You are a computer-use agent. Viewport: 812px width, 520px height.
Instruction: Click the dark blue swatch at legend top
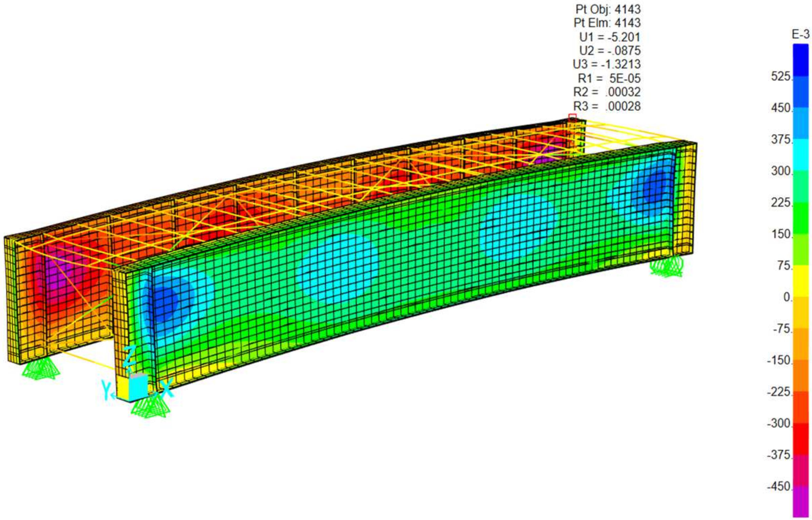click(800, 59)
